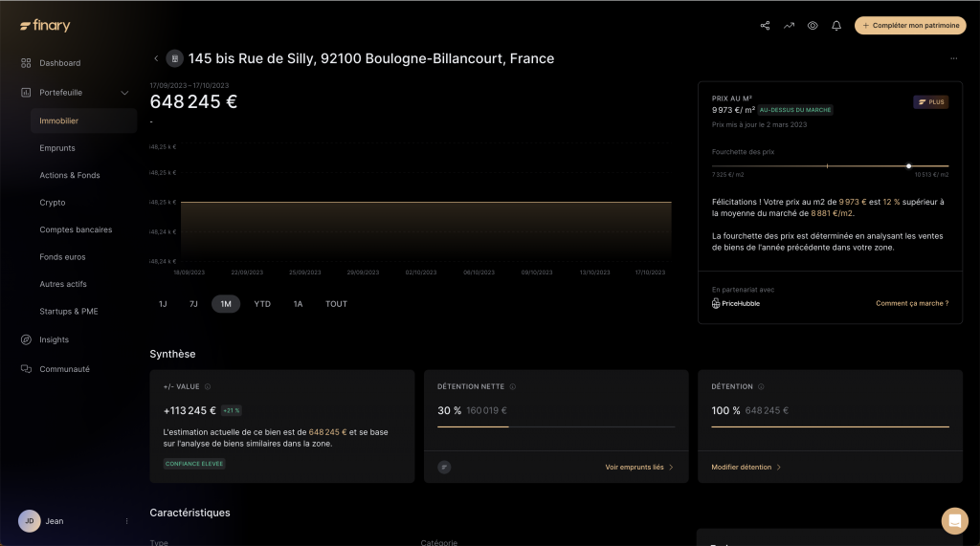
Task: Open the share icon in the top bar
Action: [x=765, y=26]
